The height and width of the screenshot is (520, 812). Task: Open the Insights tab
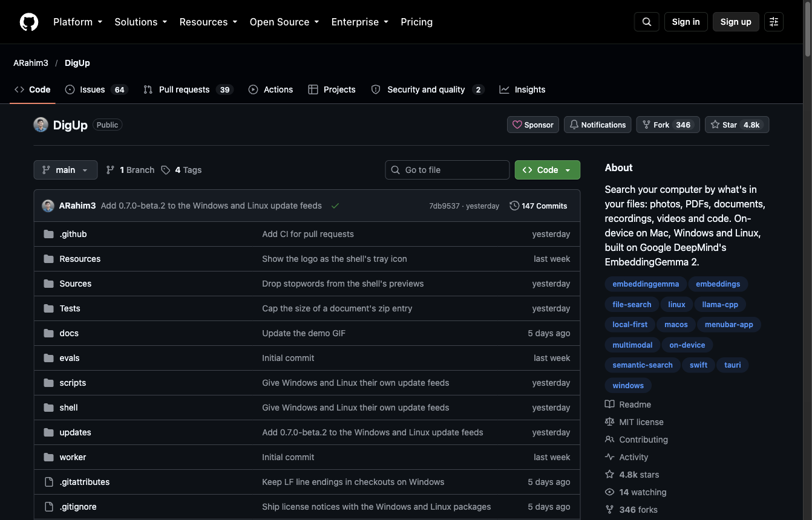(522, 89)
